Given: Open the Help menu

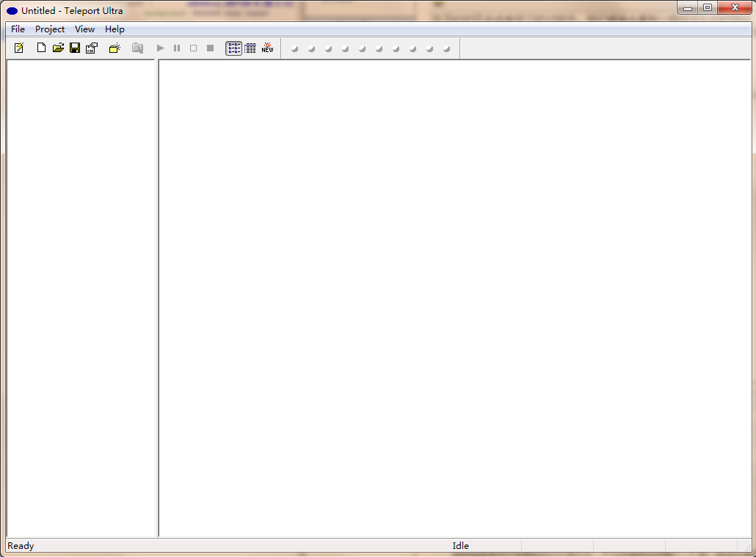Looking at the screenshot, I should point(115,29).
